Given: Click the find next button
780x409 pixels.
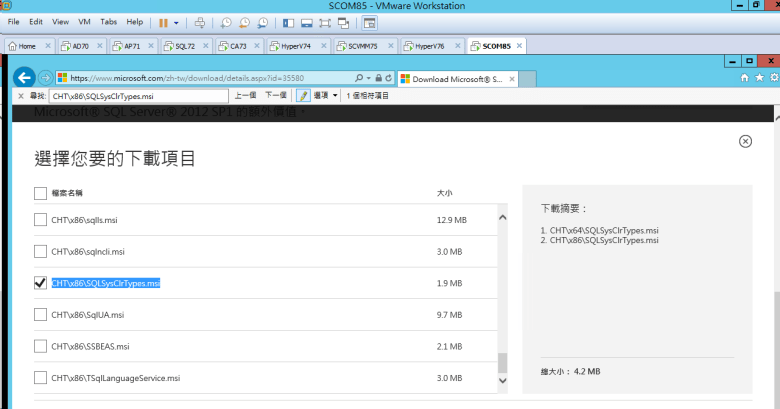Looking at the screenshot, I should pos(276,95).
